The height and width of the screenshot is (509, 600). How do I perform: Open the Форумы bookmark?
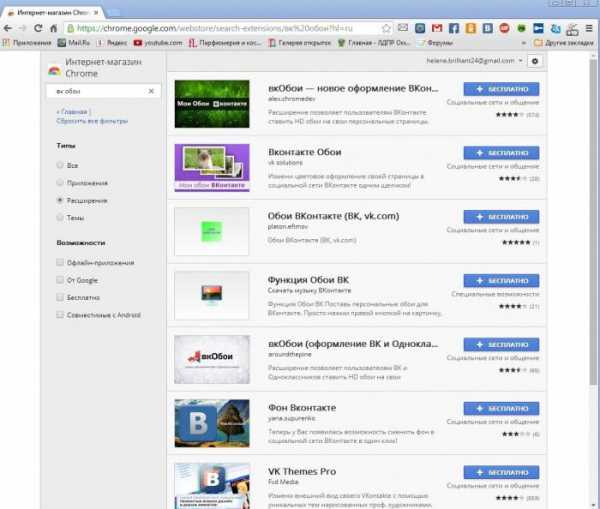[x=436, y=43]
